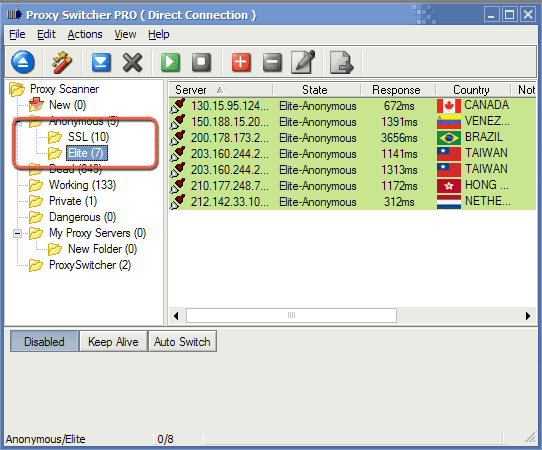Click the 0/8 status bar counter
The height and width of the screenshot is (450, 542).
[165, 439]
